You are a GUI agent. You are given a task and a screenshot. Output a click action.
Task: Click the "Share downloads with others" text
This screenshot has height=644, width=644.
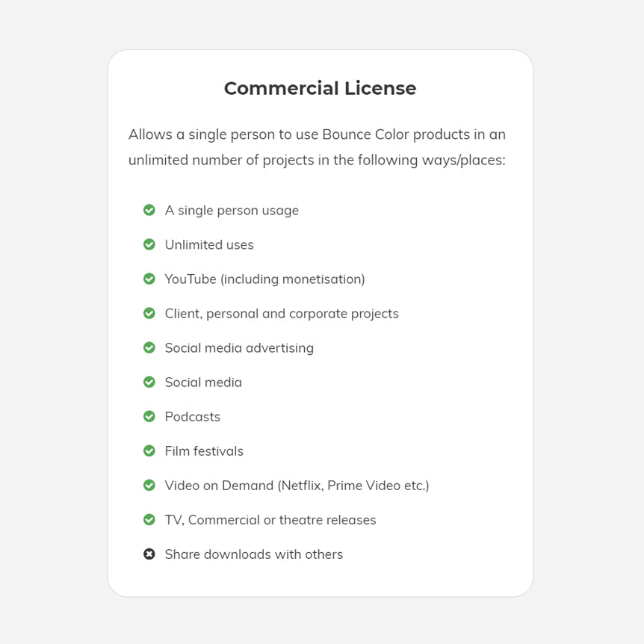254,554
